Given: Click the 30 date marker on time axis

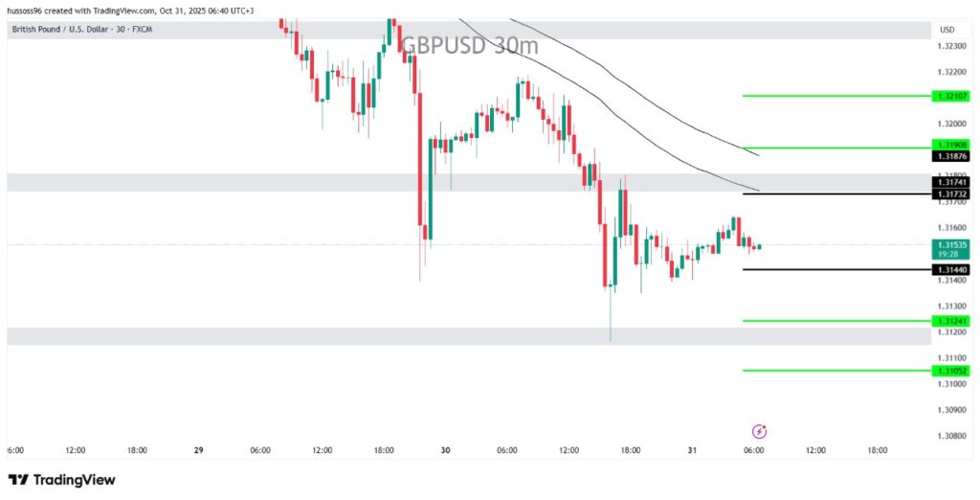Looking at the screenshot, I should pos(446,450).
